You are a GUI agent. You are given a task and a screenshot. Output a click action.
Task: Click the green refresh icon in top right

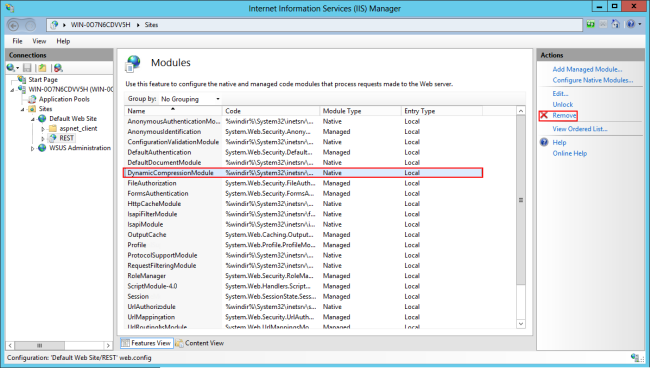[x=591, y=24]
